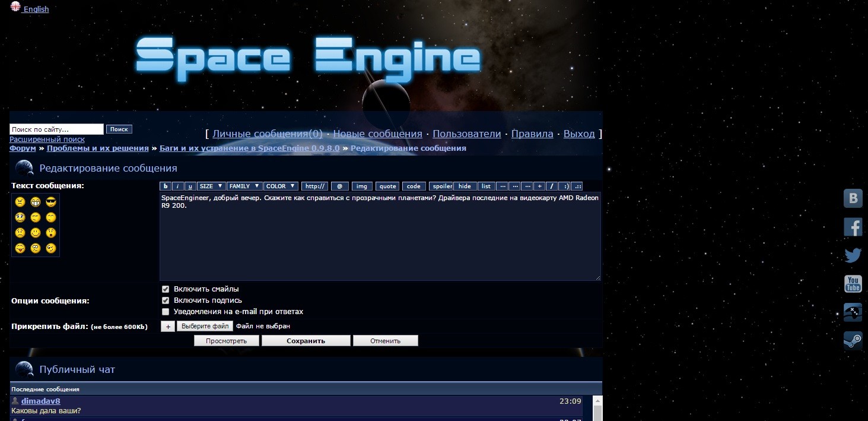Click the public chat scrollbar
Screen dimensions: 868x421
point(597,409)
